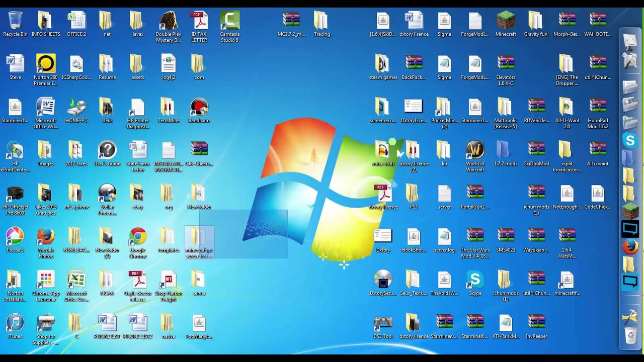Select the NotEnough jar file
The width and height of the screenshot is (644, 362).
point(567,197)
